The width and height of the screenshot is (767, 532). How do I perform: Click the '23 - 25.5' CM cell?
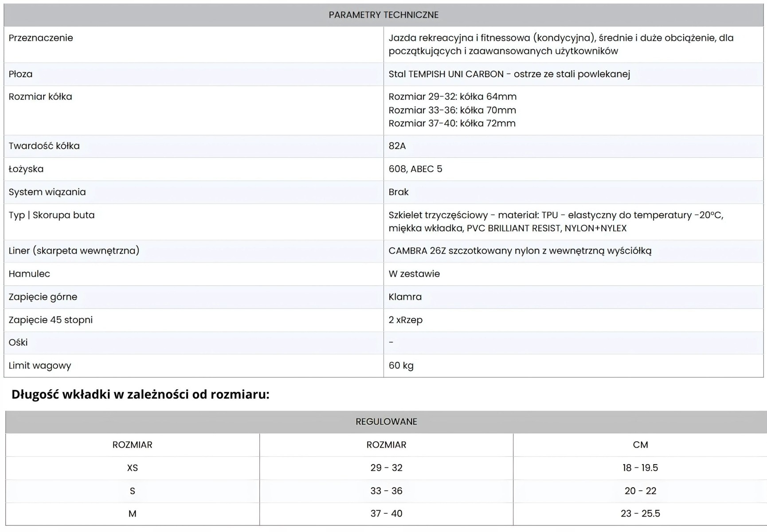pos(640,514)
